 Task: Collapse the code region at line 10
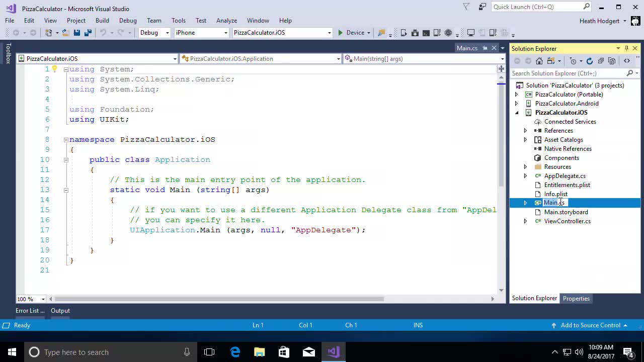(66, 159)
